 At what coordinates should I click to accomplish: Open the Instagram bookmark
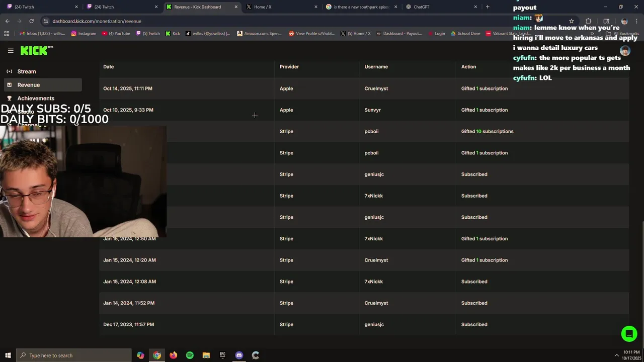click(x=84, y=34)
